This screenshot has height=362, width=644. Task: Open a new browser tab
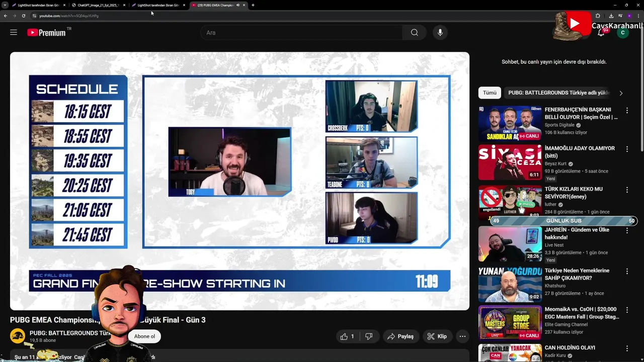pyautogui.click(x=253, y=5)
